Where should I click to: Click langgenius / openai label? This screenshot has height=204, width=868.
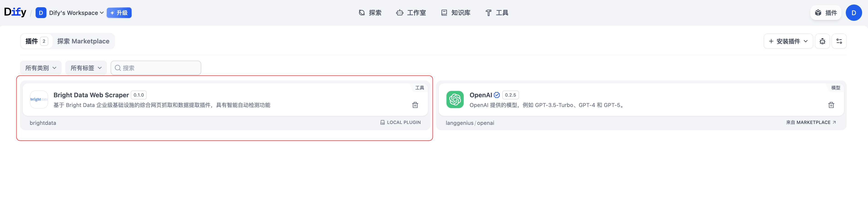click(470, 123)
